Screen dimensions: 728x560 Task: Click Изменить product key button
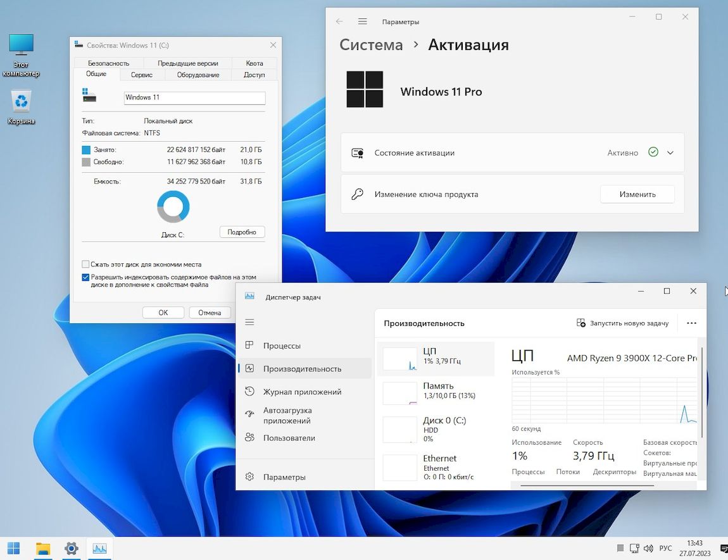637,194
